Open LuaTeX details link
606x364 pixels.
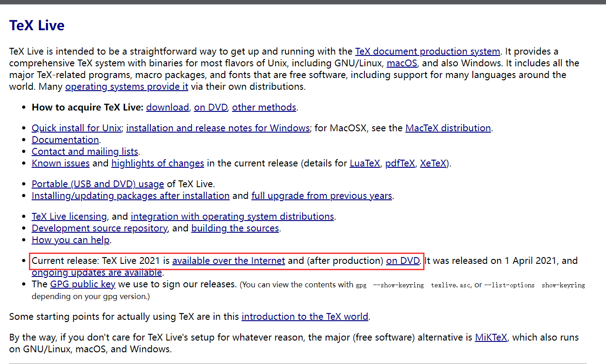point(365,163)
